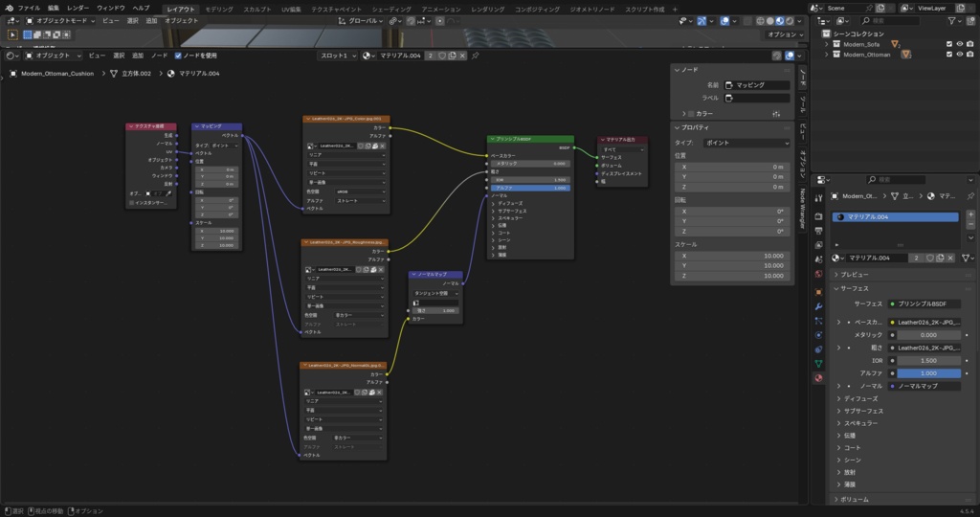Open the スロット1 slot dropdown
980x517 pixels.
(x=338, y=56)
